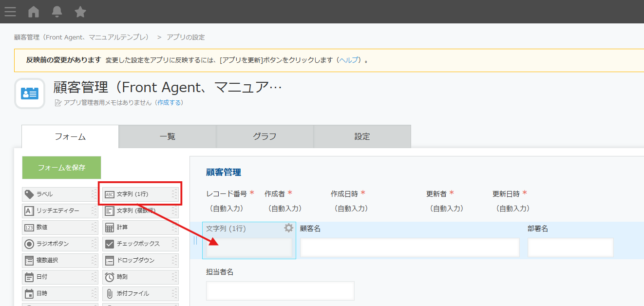644x306 pixels.
Task: Click the gear icon on the 文字列 (1行) field
Action: [288, 228]
